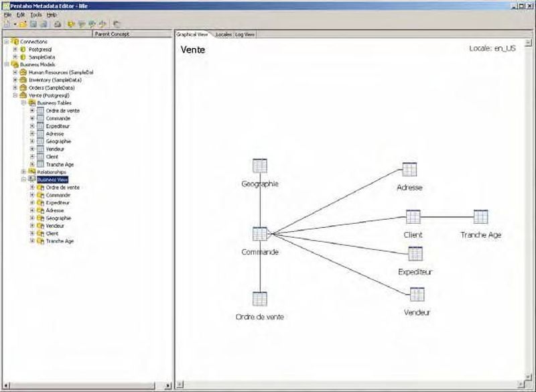This screenshot has width=536, height=392.
Task: Click the Open folder toolbar icon
Action: (23, 23)
